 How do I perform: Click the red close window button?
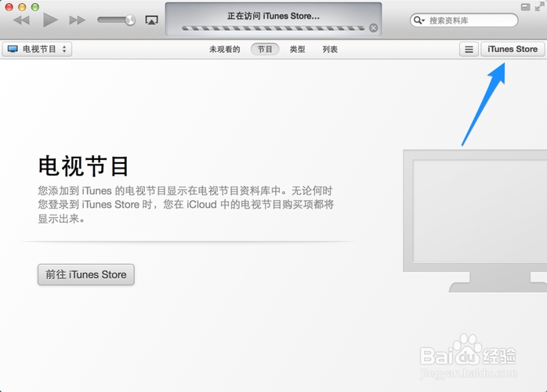pyautogui.click(x=9, y=6)
